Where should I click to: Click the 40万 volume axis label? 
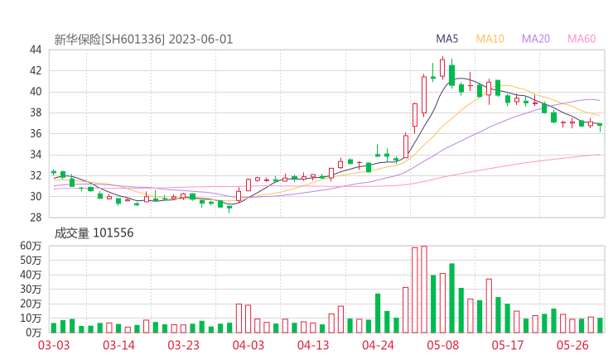[x=31, y=275]
